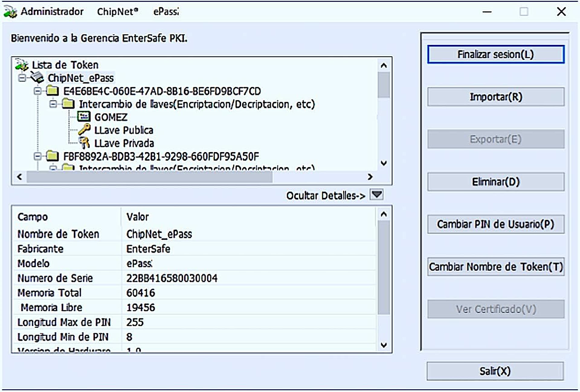Click the GOMEZ certificate icon

pos(84,116)
